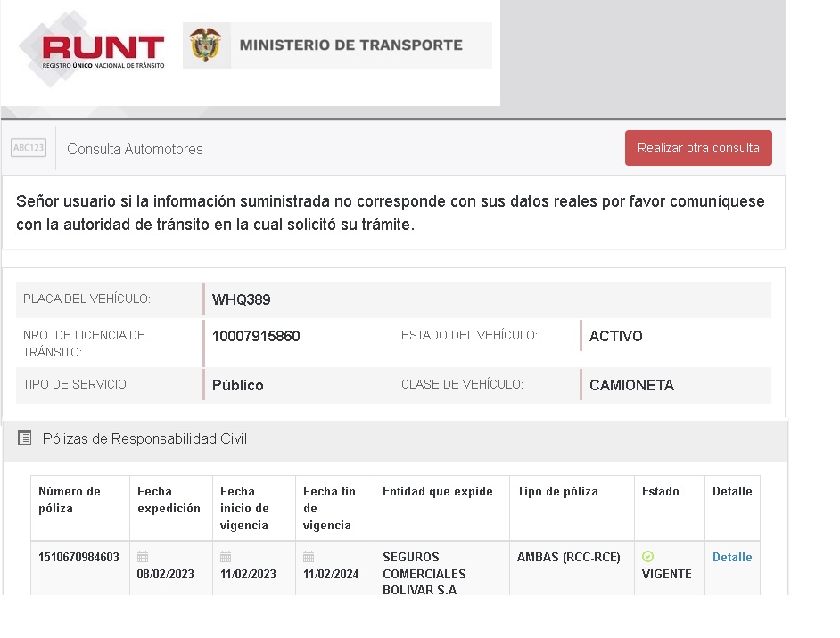Click the calendar icon above 11/02/2024
Image resolution: width=840 pixels, height=638 pixels.
[309, 557]
